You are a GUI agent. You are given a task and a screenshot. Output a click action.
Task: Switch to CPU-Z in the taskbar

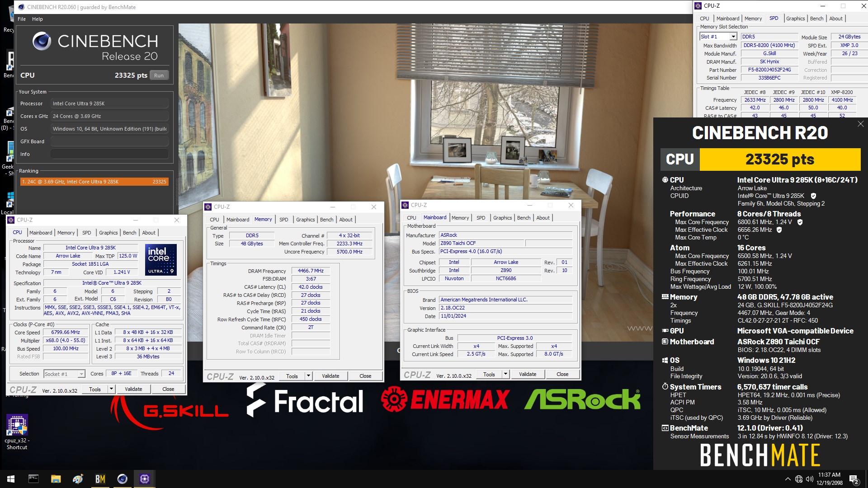[x=145, y=479]
